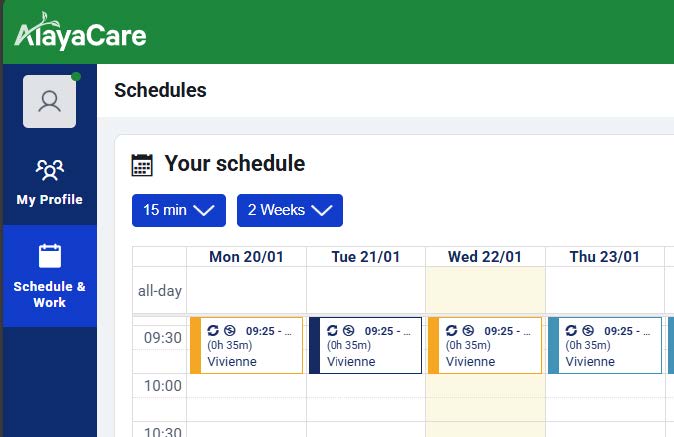This screenshot has width=674, height=437.
Task: Open Tuesday 21/01 Vivienne visit
Action: (x=366, y=345)
